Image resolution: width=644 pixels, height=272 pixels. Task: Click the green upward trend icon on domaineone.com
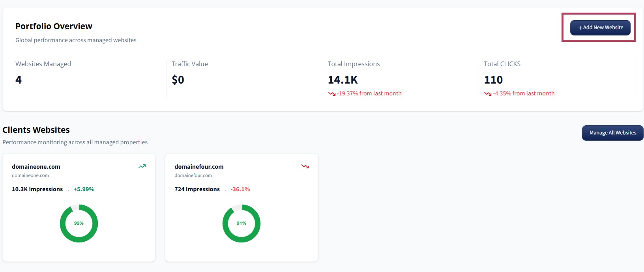142,166
